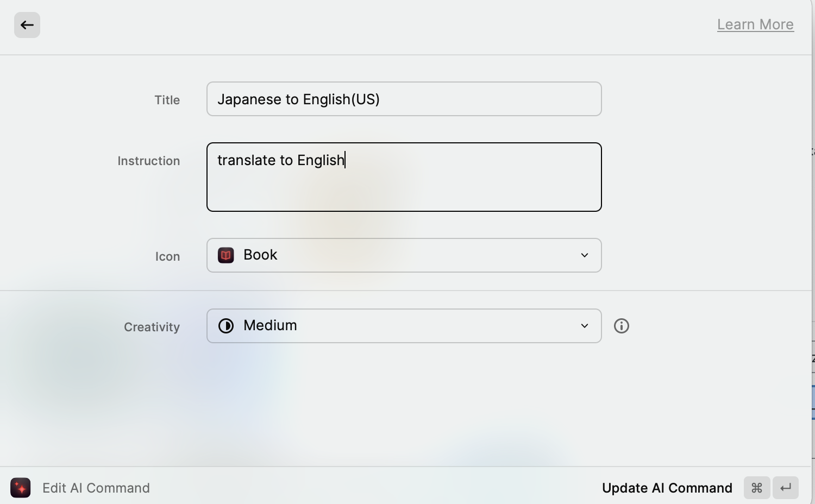Screen dimensions: 815x504
Task: Click the Japanese to English(US) title text
Action: point(298,99)
